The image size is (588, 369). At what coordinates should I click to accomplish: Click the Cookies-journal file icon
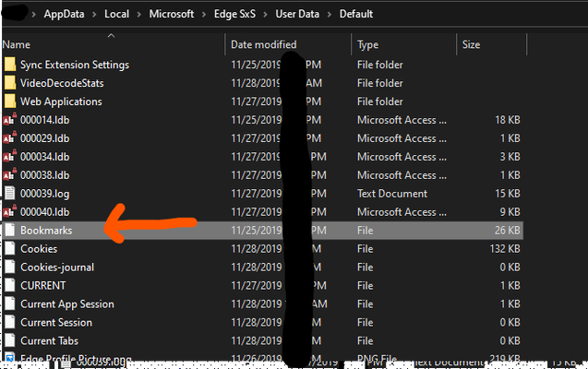coord(10,267)
